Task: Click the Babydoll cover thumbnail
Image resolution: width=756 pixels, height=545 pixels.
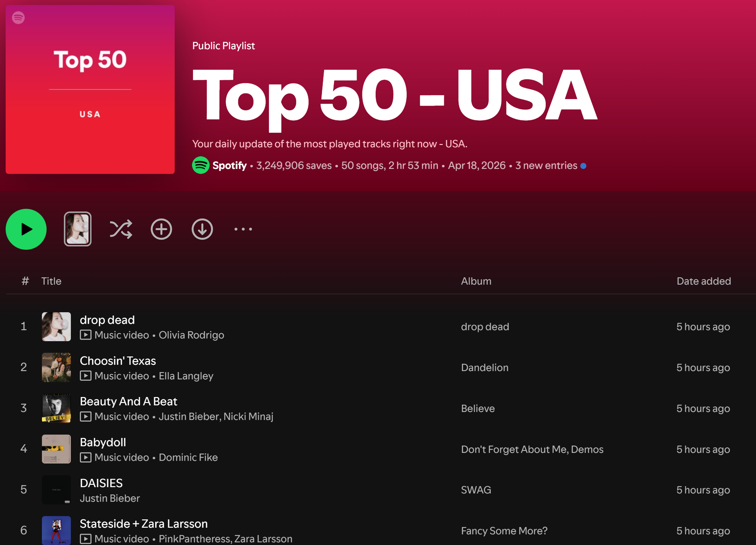Action: pyautogui.click(x=56, y=449)
